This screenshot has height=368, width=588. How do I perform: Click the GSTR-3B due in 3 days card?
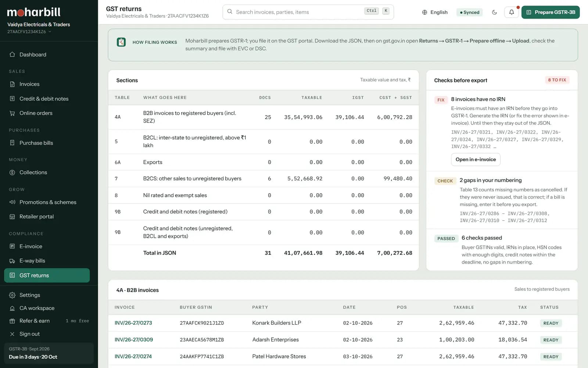coord(49,353)
